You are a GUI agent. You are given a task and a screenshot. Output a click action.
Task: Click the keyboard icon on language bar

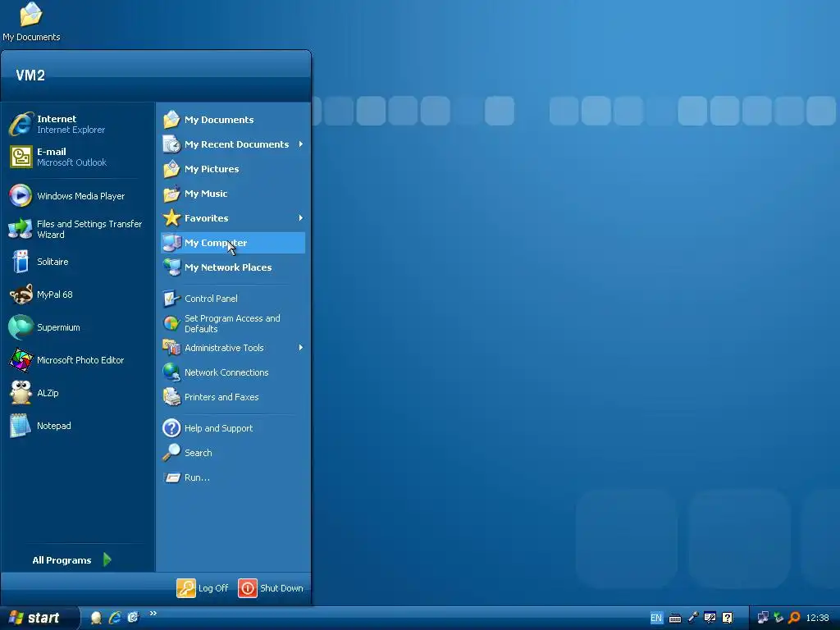[x=675, y=619]
